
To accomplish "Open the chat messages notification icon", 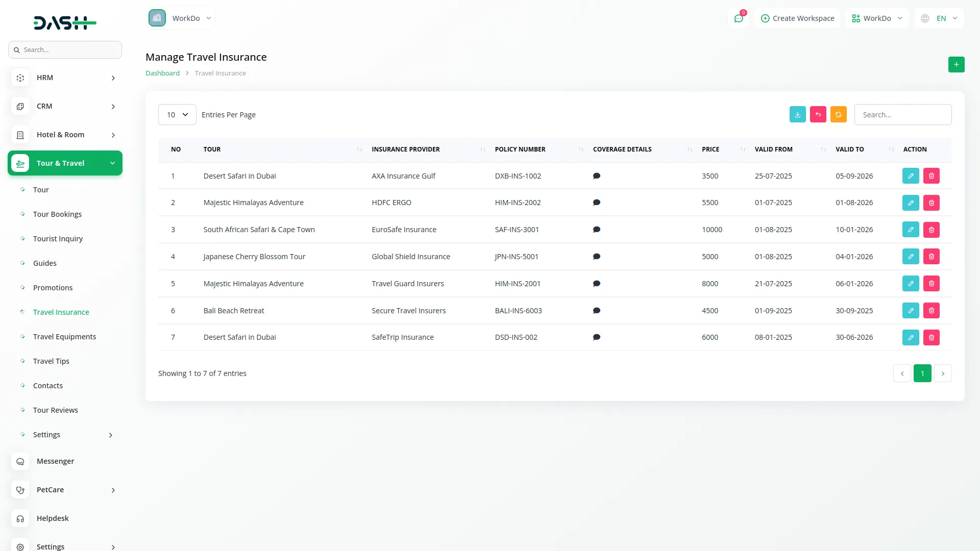I will pos(739,18).
